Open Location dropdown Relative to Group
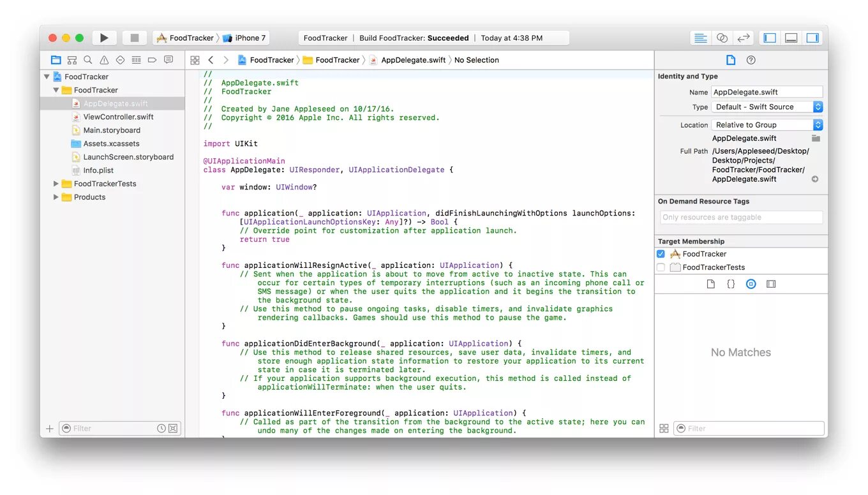868x495 pixels. tap(767, 125)
